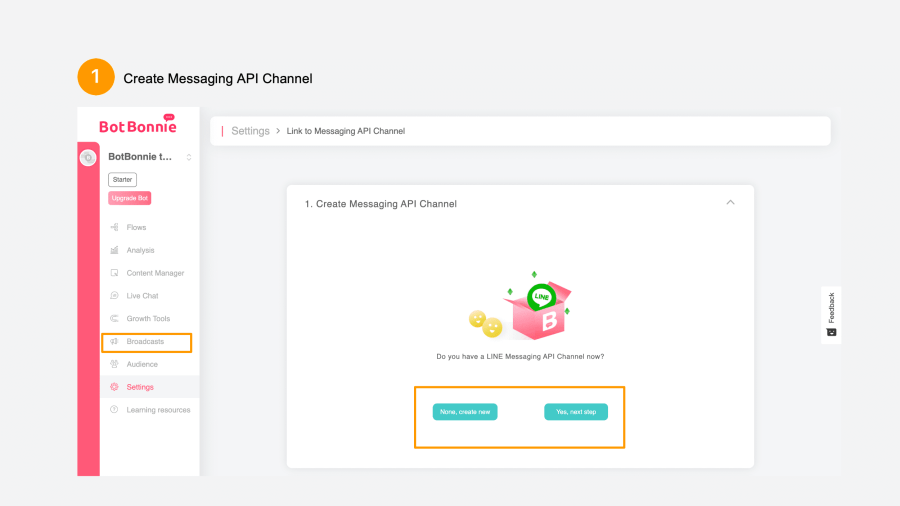Image resolution: width=900 pixels, height=506 pixels.
Task: Go to Live Chat menu item
Action: (x=142, y=295)
